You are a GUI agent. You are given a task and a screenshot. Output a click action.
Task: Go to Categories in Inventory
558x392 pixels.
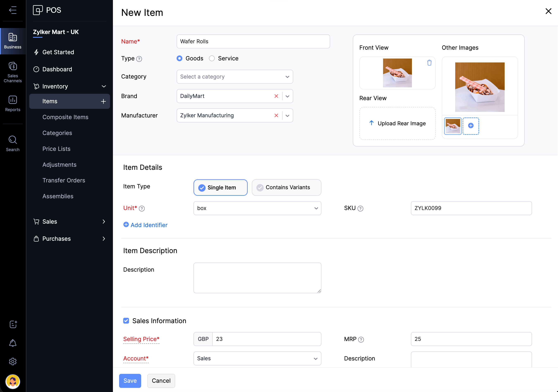pyautogui.click(x=57, y=133)
